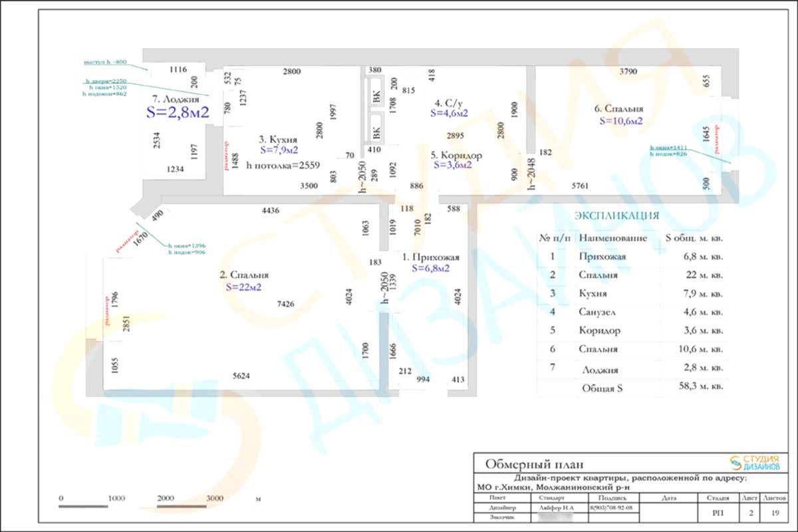The image size is (798, 532).
Task: Click the large "S=2,8м2" loggia area text
Action: pos(178,112)
